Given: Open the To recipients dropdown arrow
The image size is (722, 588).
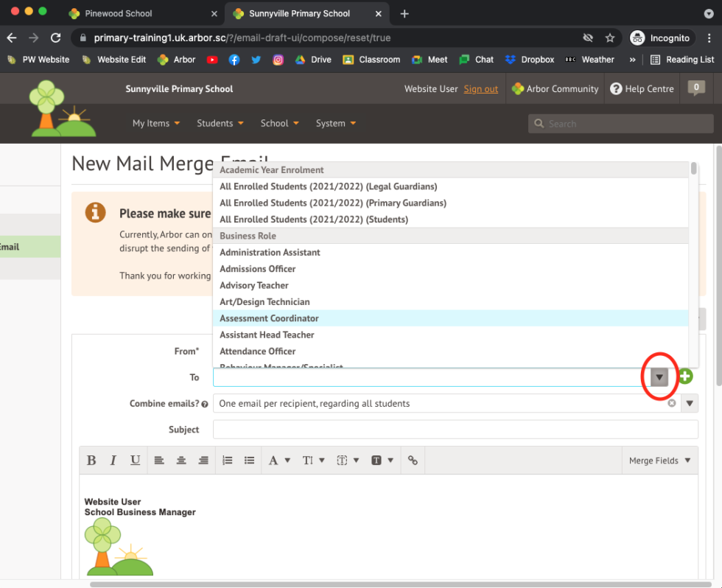Looking at the screenshot, I should point(660,377).
